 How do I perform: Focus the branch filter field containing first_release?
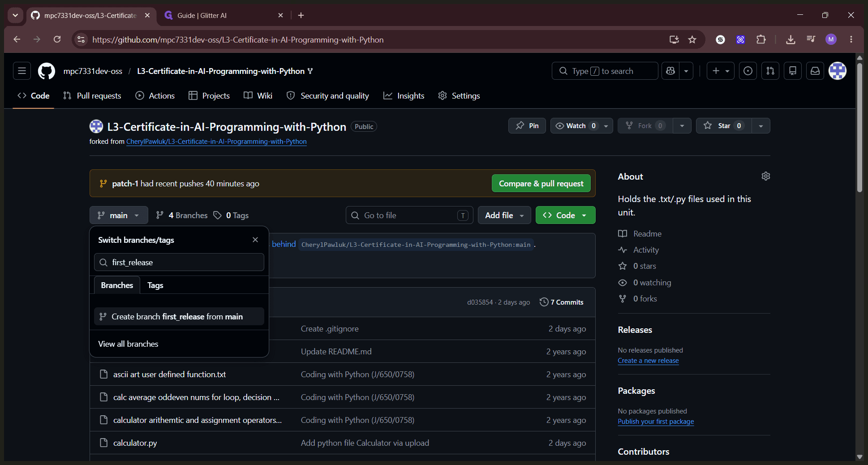tap(179, 262)
